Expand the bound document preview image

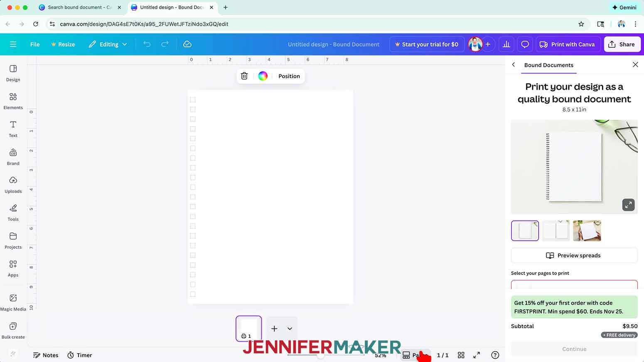pyautogui.click(x=628, y=205)
